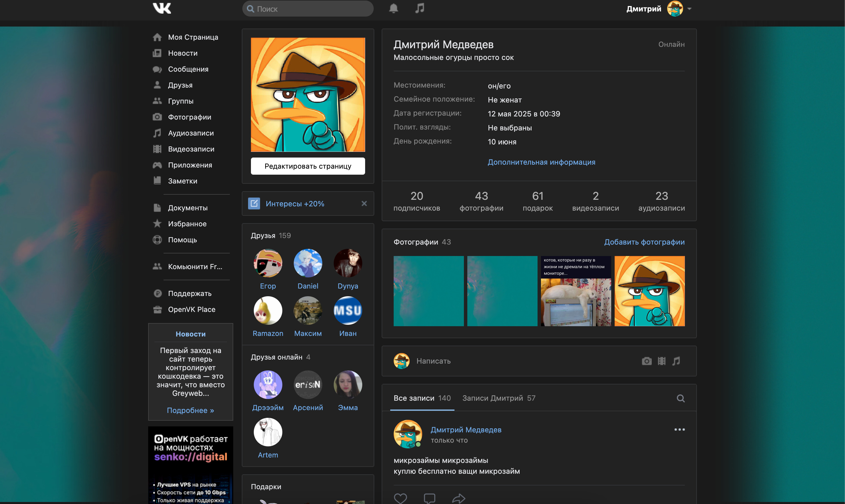Open online friend Эмма's profile

point(348,391)
